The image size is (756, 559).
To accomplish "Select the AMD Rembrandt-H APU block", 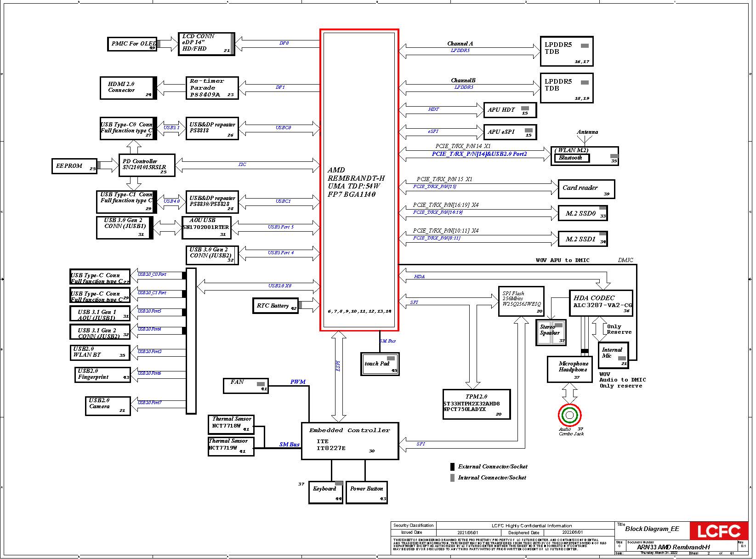I will (x=359, y=180).
